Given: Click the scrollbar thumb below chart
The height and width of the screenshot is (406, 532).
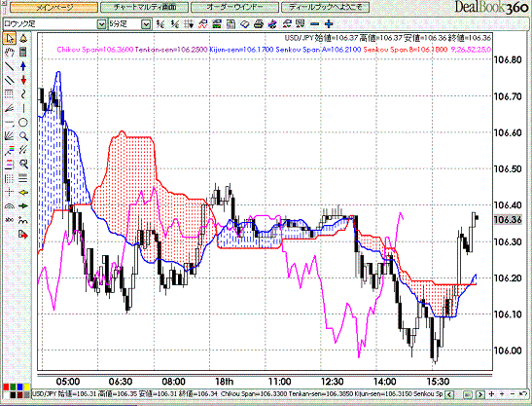Looking at the screenshot, I should (467, 394).
